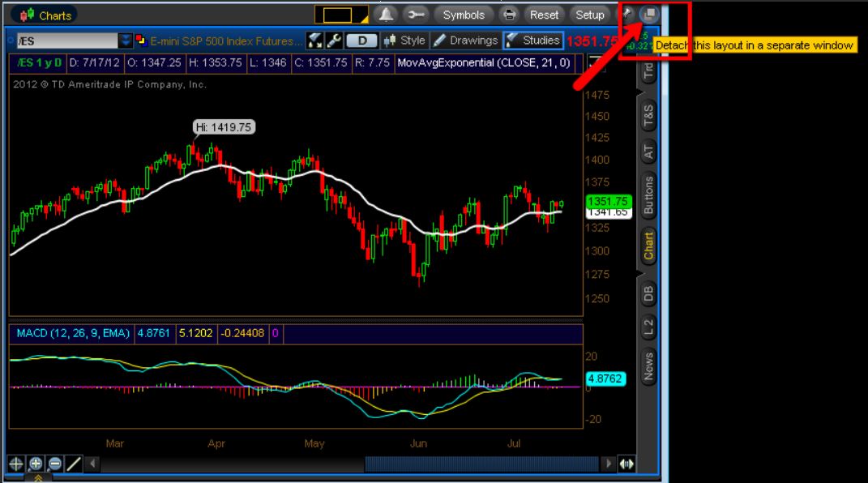Change the D daily timeframe button
Image resolution: width=868 pixels, height=483 pixels.
point(362,41)
